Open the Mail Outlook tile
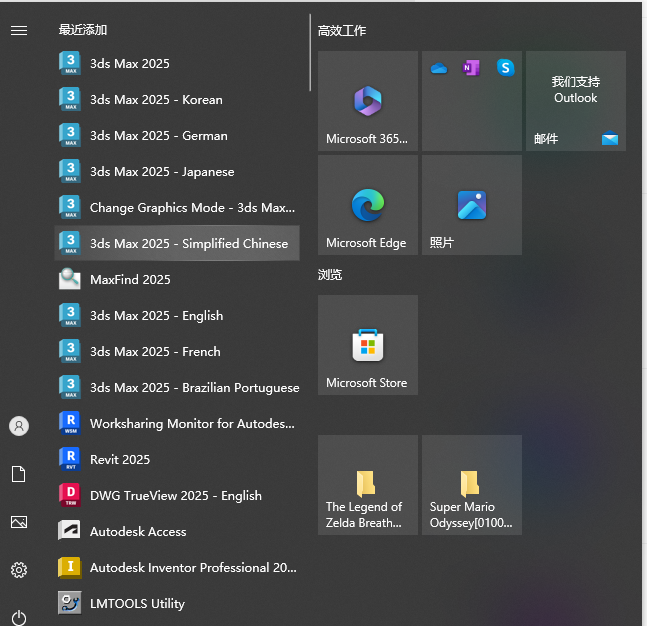 pyautogui.click(x=576, y=101)
